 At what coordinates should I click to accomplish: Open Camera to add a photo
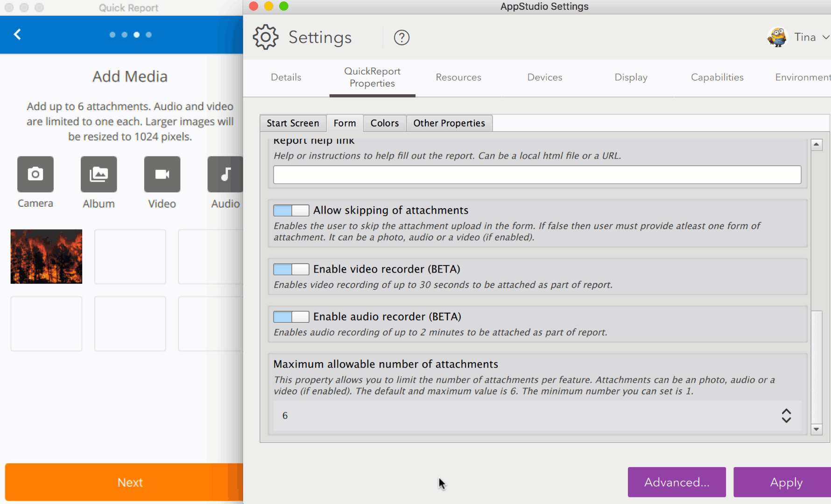coord(35,174)
